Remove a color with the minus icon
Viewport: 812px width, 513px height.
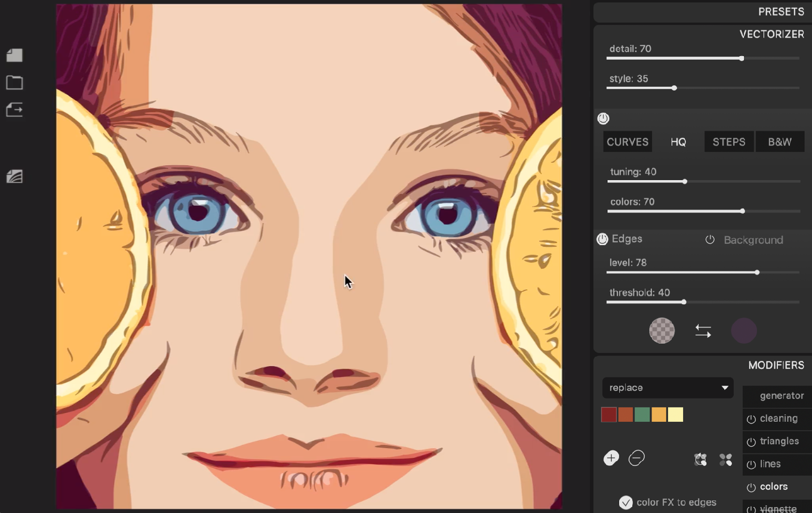636,458
